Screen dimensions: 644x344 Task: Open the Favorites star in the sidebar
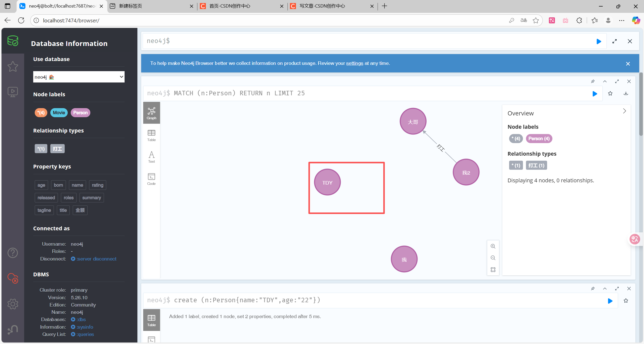pyautogui.click(x=13, y=67)
